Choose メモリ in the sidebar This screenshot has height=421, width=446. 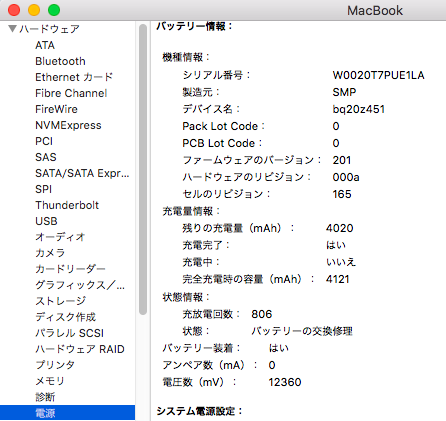point(50,381)
